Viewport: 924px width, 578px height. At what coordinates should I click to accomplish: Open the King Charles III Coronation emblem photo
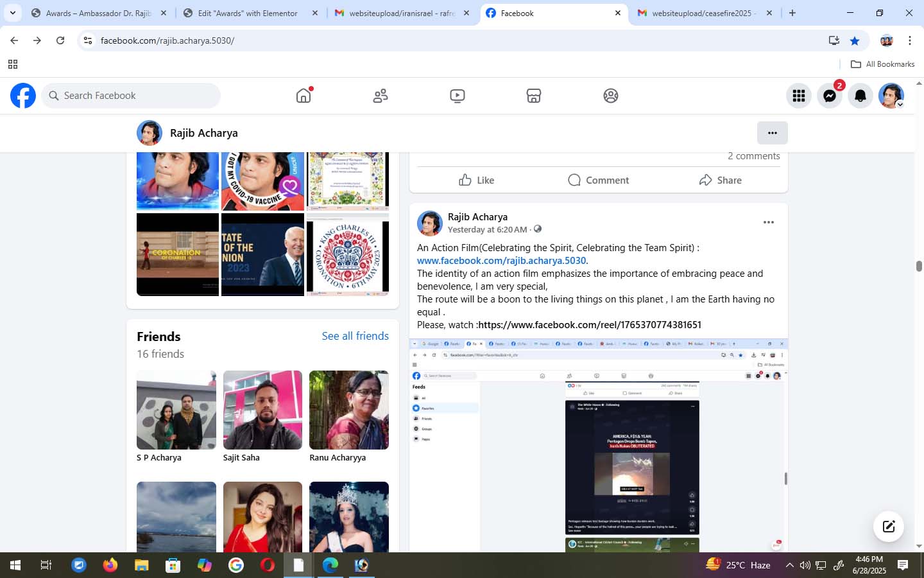(348, 254)
